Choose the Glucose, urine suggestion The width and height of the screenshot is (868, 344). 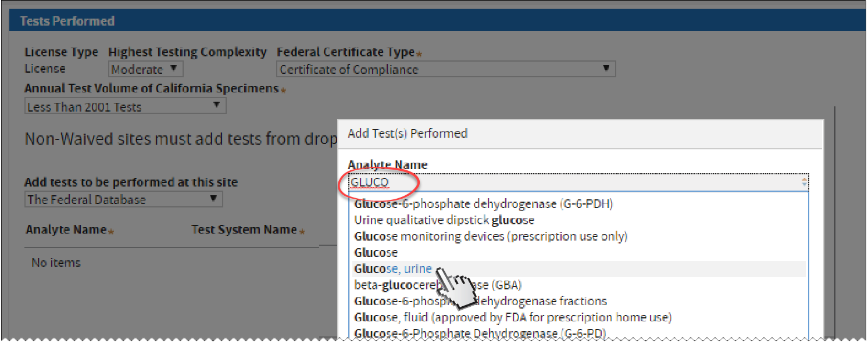pos(393,269)
